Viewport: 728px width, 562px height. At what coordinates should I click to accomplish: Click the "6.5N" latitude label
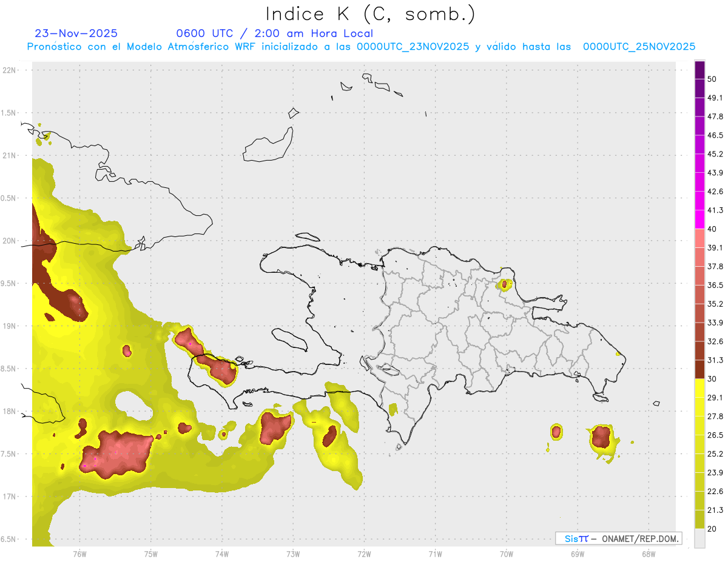tap(8, 539)
